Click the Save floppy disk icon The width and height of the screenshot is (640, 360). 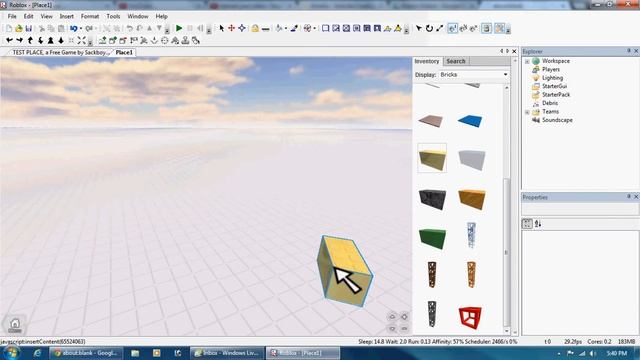click(x=29, y=29)
